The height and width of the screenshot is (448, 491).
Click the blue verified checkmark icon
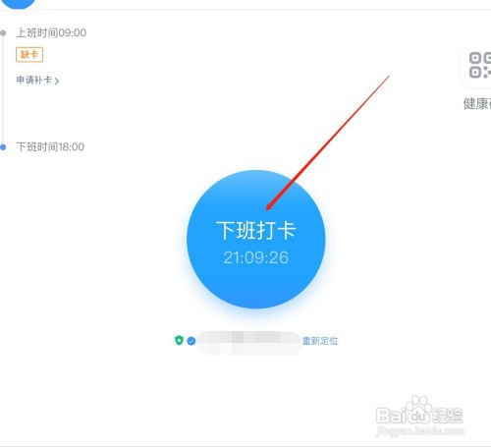[191, 341]
